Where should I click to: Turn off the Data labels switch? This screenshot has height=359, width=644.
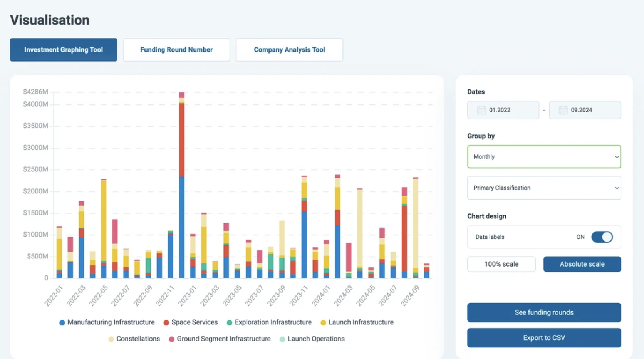(x=602, y=237)
